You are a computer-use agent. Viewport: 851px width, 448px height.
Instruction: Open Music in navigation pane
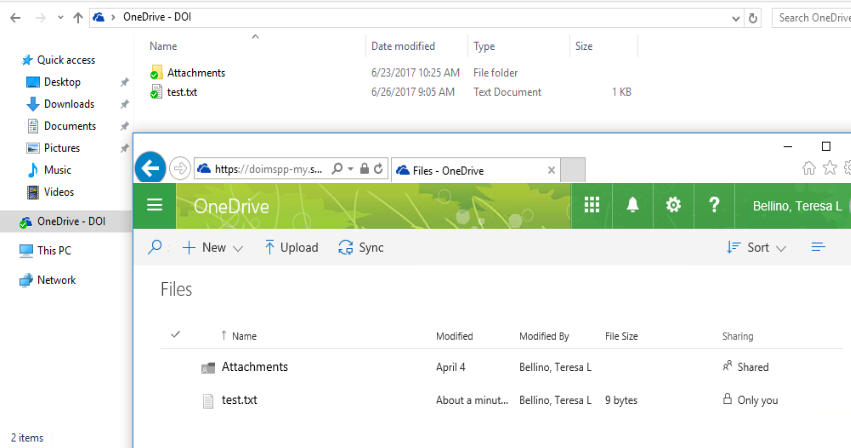(x=57, y=170)
